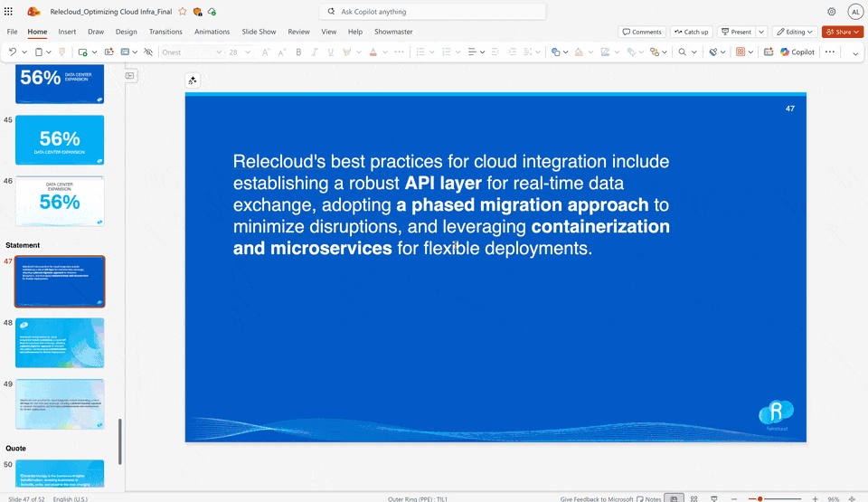Click the Shape Outline icon

tap(605, 52)
